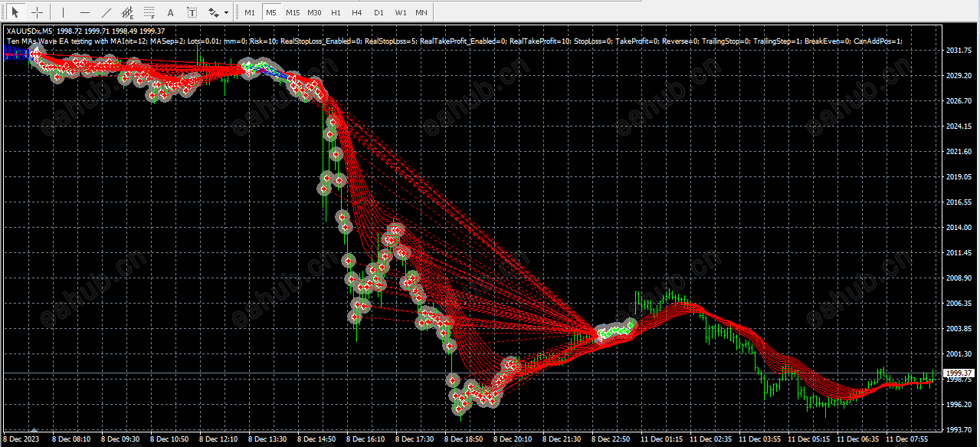The height and width of the screenshot is (447, 980).
Task: Switch chart to H4 timeframe
Action: point(357,13)
